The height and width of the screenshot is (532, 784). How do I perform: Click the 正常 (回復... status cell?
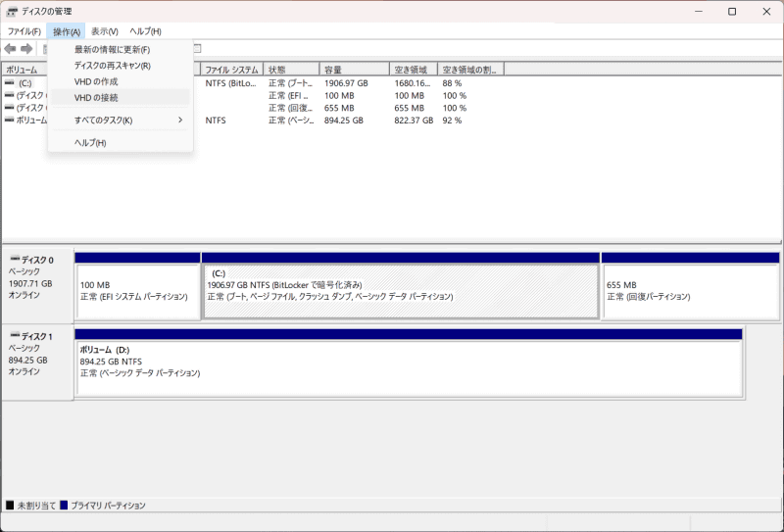pyautogui.click(x=290, y=108)
